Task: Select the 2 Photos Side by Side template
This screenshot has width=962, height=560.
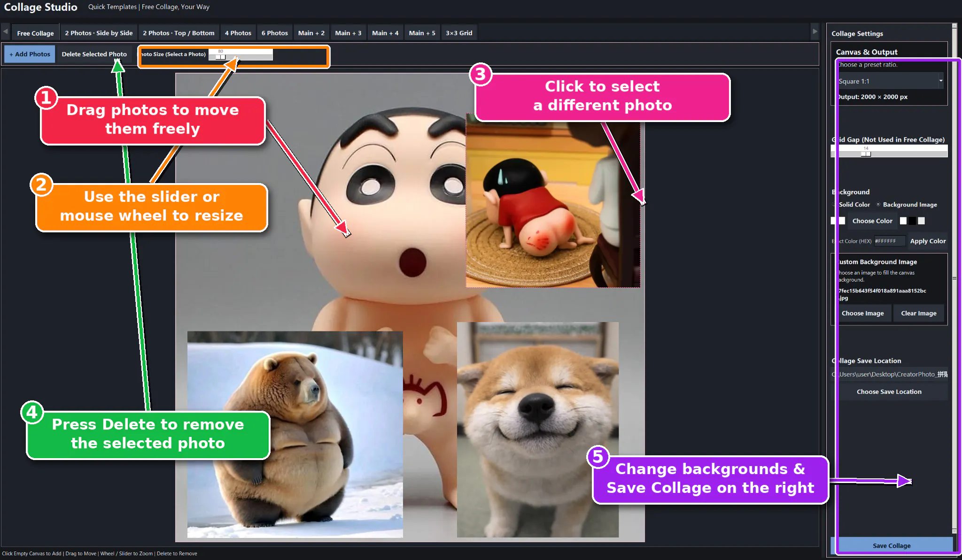Action: pyautogui.click(x=99, y=33)
